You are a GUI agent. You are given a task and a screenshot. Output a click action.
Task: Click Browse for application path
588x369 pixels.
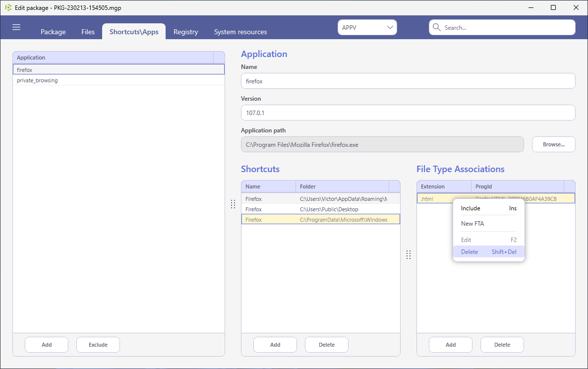point(553,144)
